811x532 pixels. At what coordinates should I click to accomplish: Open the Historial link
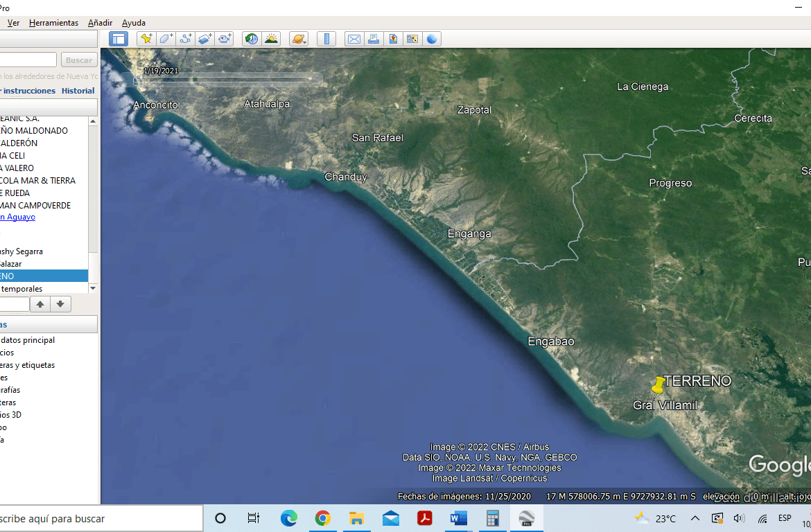coord(78,91)
